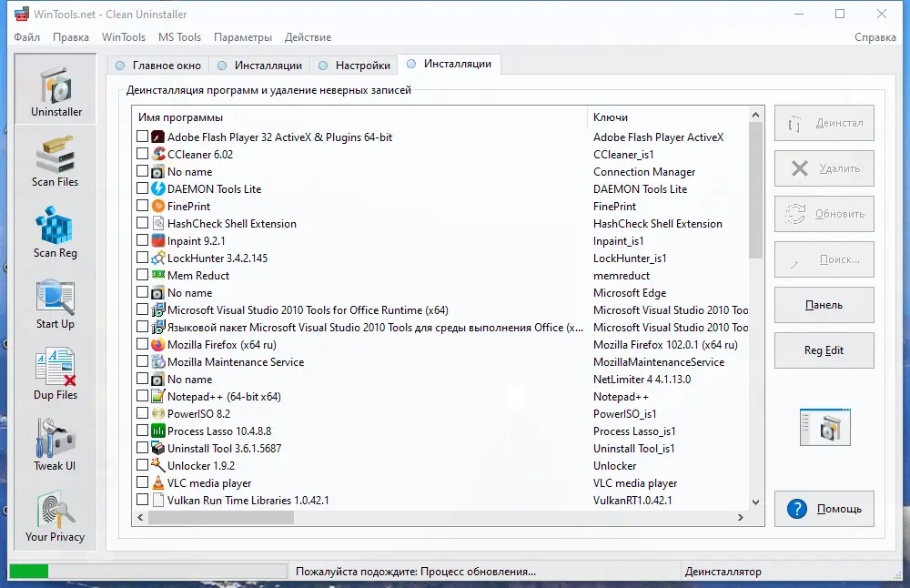Click the vertical scrollbar up arrow
This screenshot has width=910, height=588.
pos(755,115)
